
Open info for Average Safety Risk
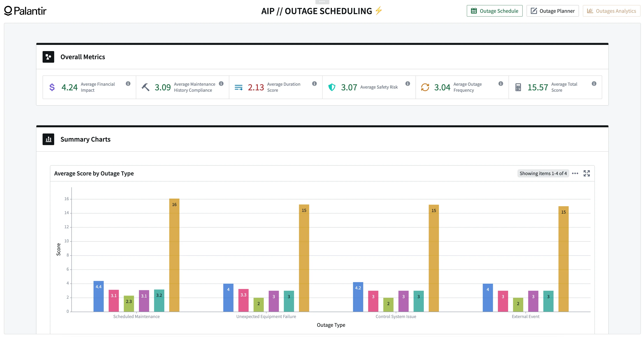click(408, 84)
